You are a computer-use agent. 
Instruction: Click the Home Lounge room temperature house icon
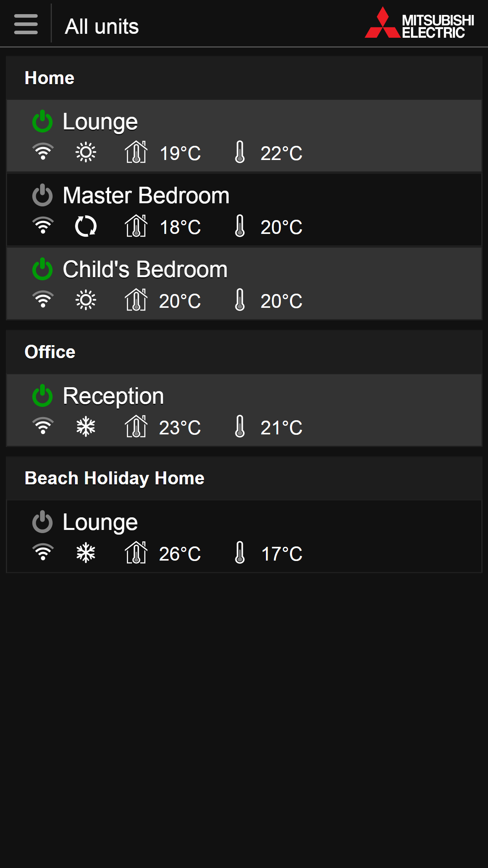coord(136,153)
